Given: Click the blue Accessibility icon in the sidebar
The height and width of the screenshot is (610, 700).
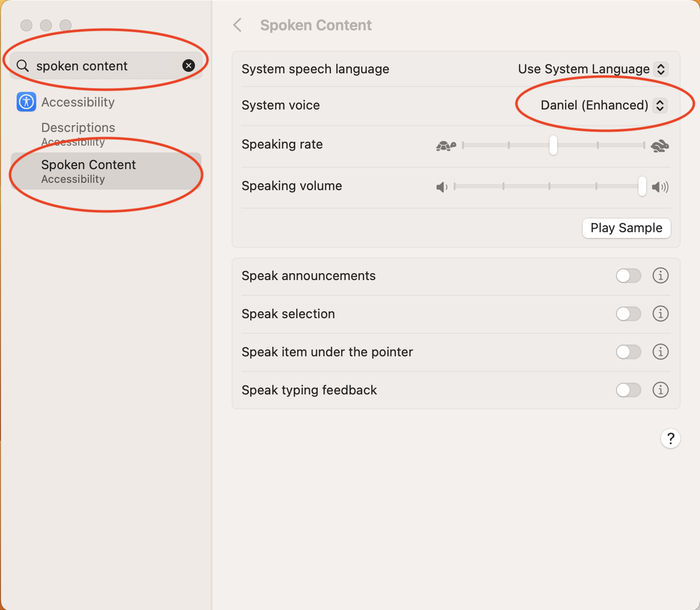Looking at the screenshot, I should [26, 102].
